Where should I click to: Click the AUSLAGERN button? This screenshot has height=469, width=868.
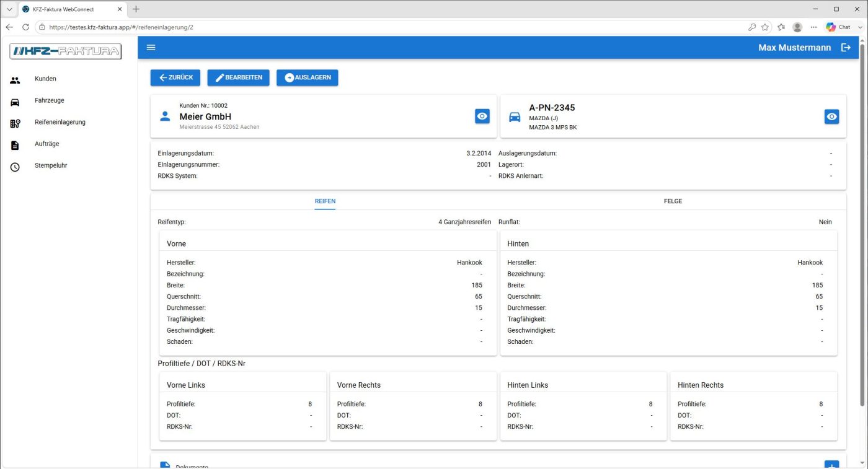[307, 77]
